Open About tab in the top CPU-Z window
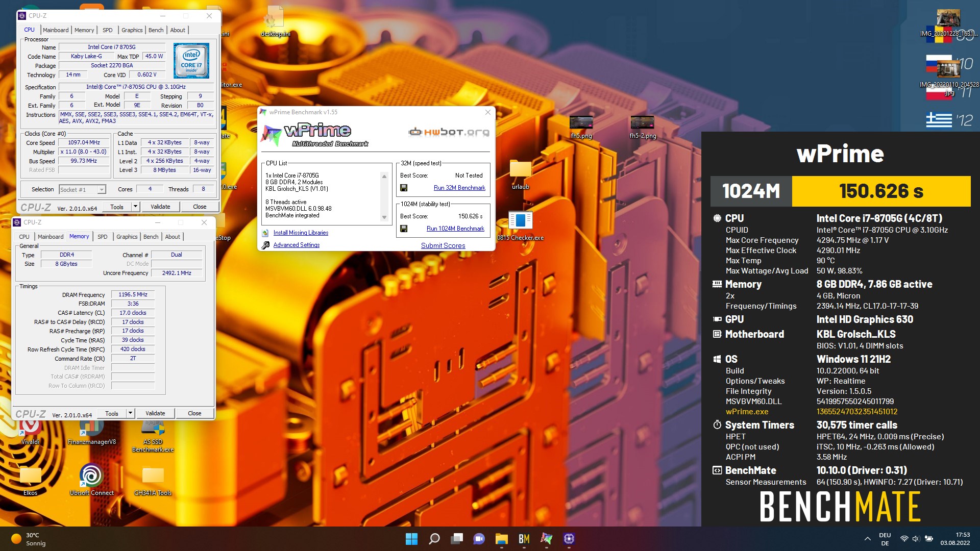980x551 pixels. pos(178,30)
